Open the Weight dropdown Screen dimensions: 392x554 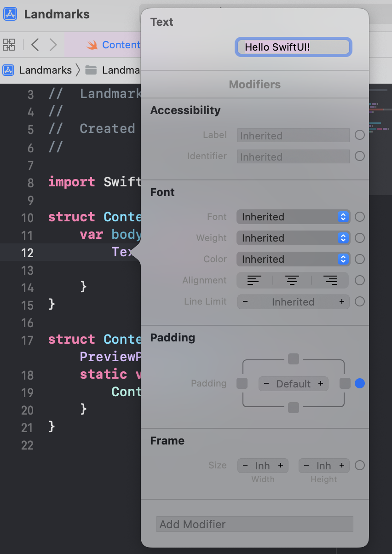[x=293, y=238]
